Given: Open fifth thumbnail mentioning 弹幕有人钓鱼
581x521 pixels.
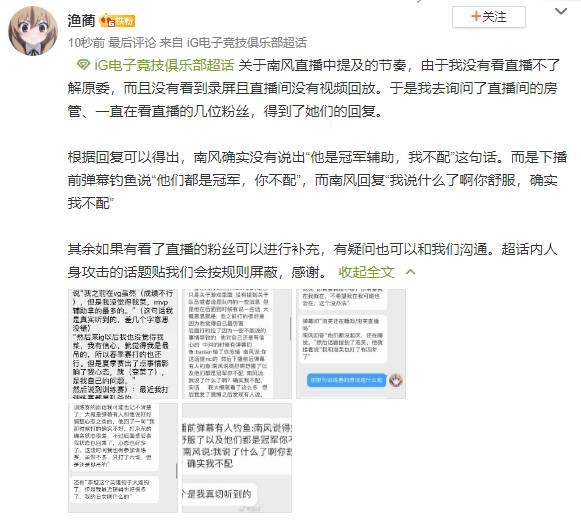Looking at the screenshot, I should click(x=237, y=458).
